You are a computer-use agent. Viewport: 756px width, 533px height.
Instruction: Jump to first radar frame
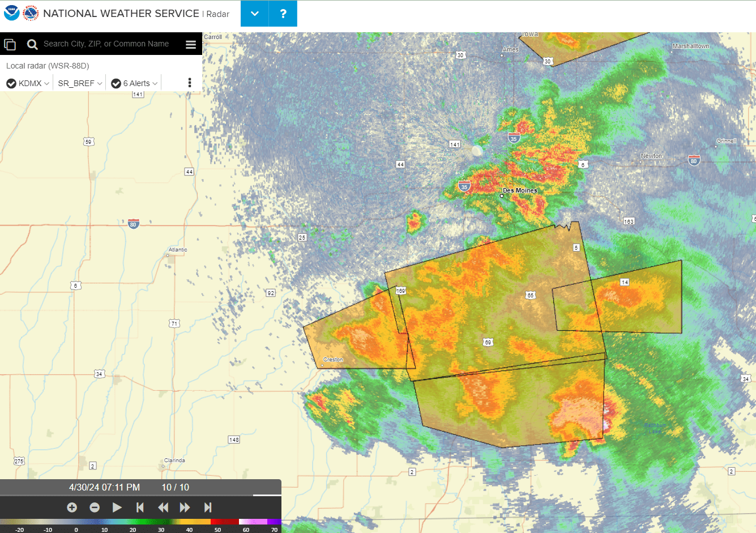tap(140, 508)
